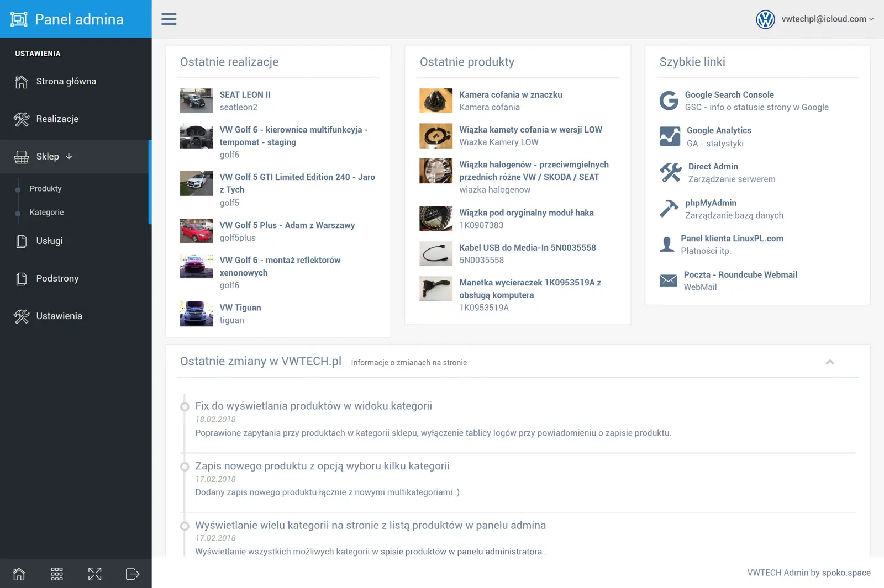884x588 pixels.
Task: Click the spoko.space footer link
Action: pos(846,573)
